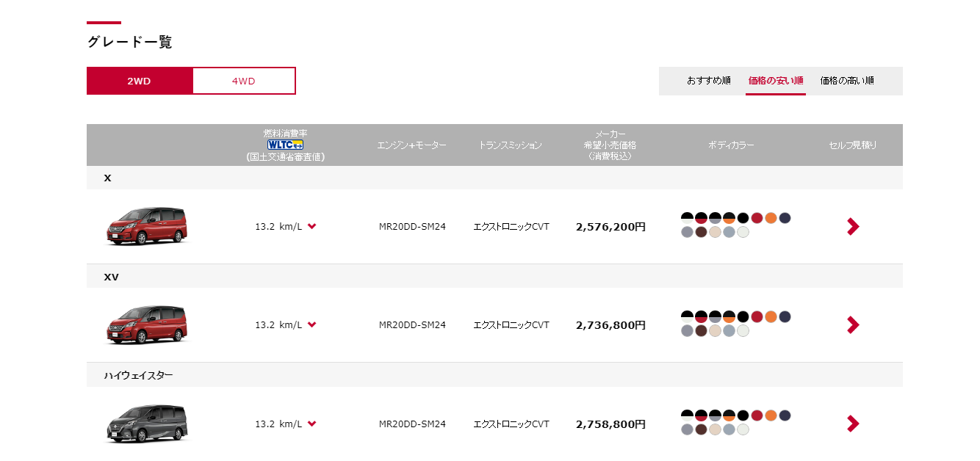Open self-estimate arrow for grade XV
The width and height of the screenshot is (980, 461).
[852, 324]
